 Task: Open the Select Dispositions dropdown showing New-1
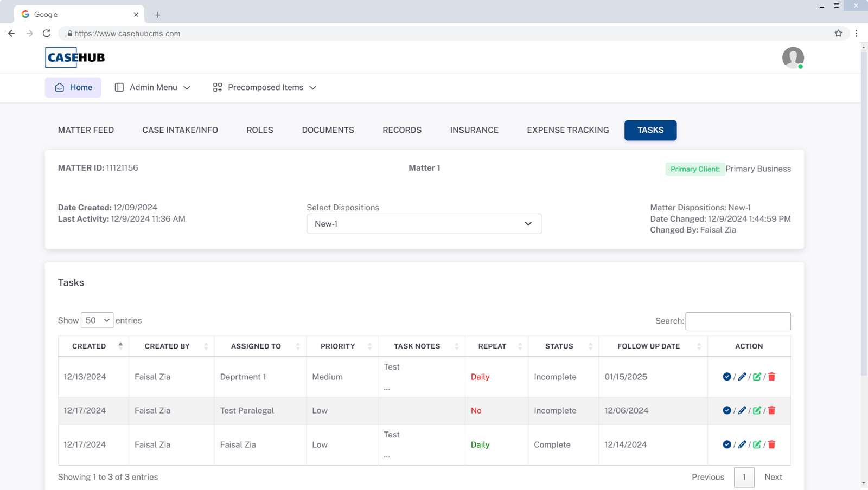click(424, 223)
